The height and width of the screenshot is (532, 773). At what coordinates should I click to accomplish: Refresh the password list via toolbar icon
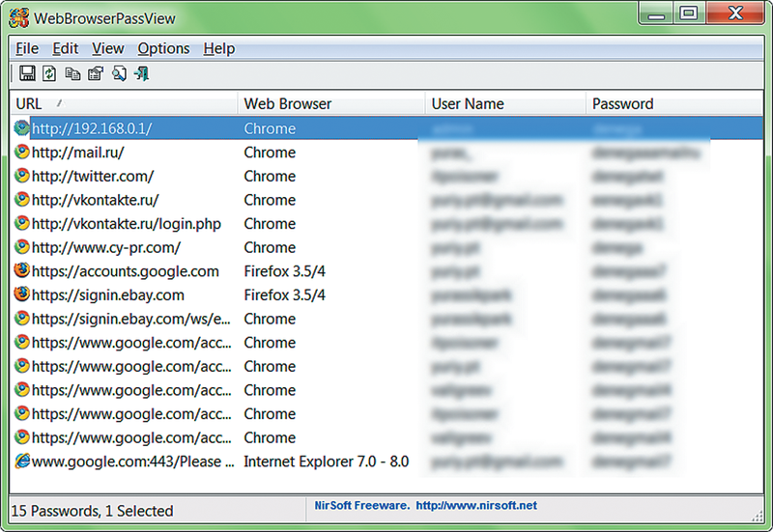49,73
